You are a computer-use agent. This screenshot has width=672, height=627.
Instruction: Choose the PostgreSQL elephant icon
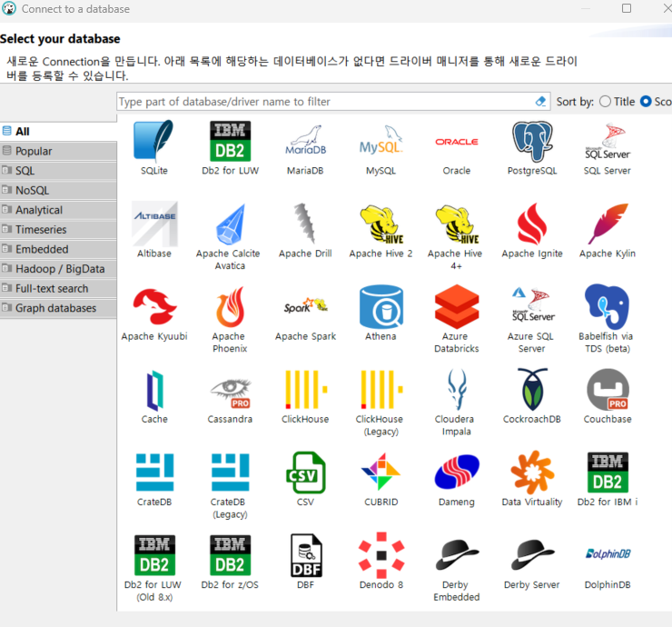point(532,141)
